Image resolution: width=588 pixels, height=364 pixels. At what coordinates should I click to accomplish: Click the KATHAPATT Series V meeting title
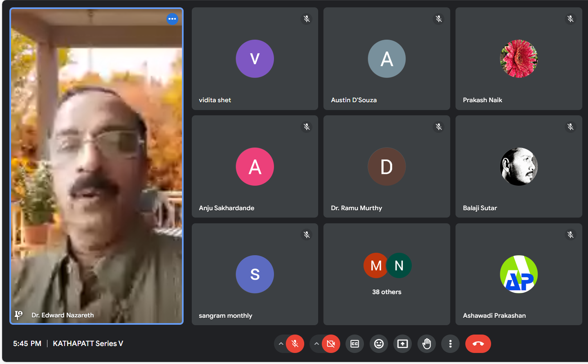(x=88, y=344)
